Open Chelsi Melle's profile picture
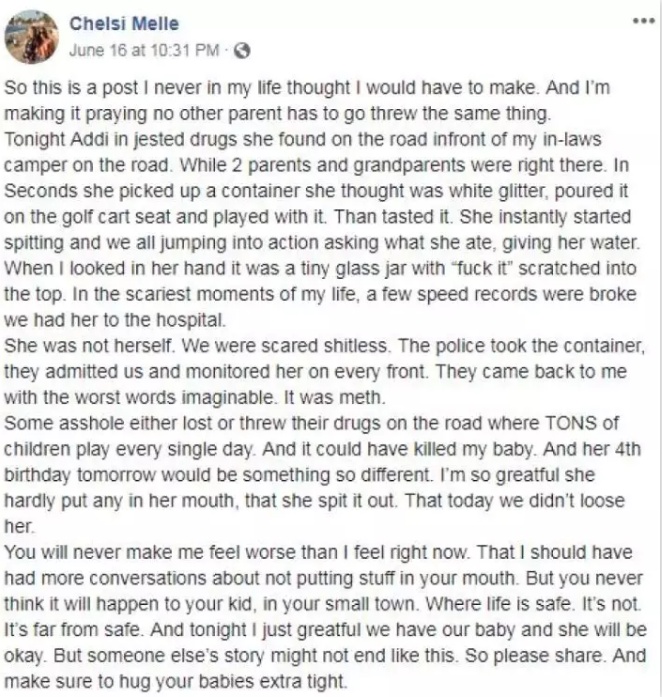 click(32, 37)
